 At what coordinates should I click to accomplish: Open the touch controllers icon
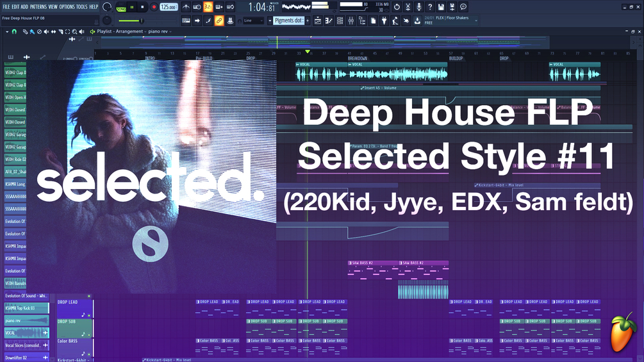(x=406, y=21)
